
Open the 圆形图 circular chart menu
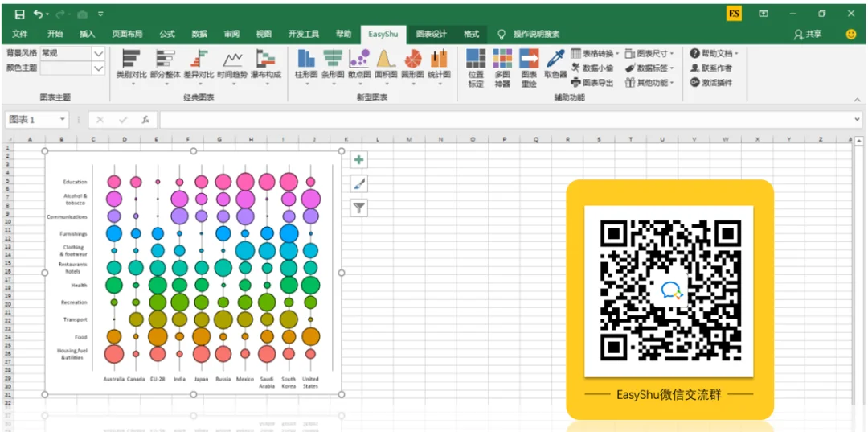(x=412, y=65)
